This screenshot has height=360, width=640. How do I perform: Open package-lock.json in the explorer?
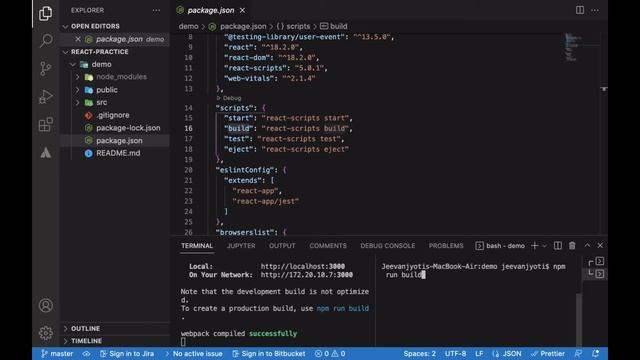(x=128, y=128)
